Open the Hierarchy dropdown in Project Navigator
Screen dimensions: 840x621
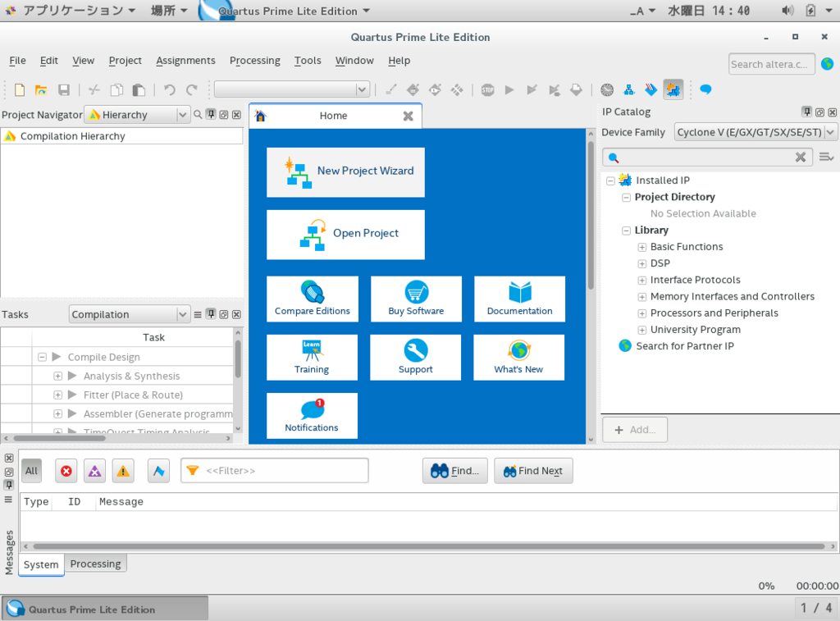tap(137, 115)
